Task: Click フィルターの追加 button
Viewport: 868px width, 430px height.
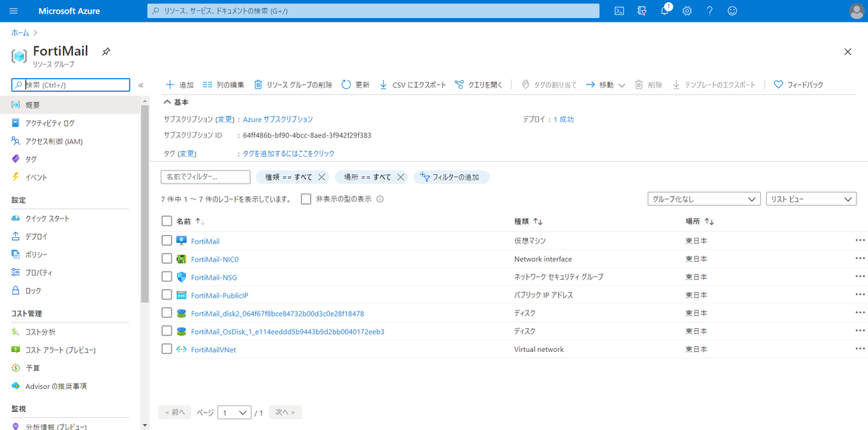Action: coord(451,177)
